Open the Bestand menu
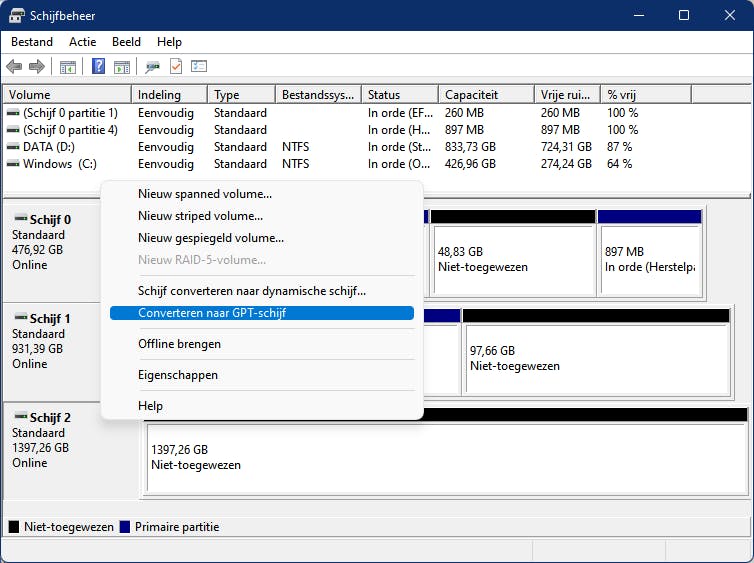754x563 pixels. point(32,42)
